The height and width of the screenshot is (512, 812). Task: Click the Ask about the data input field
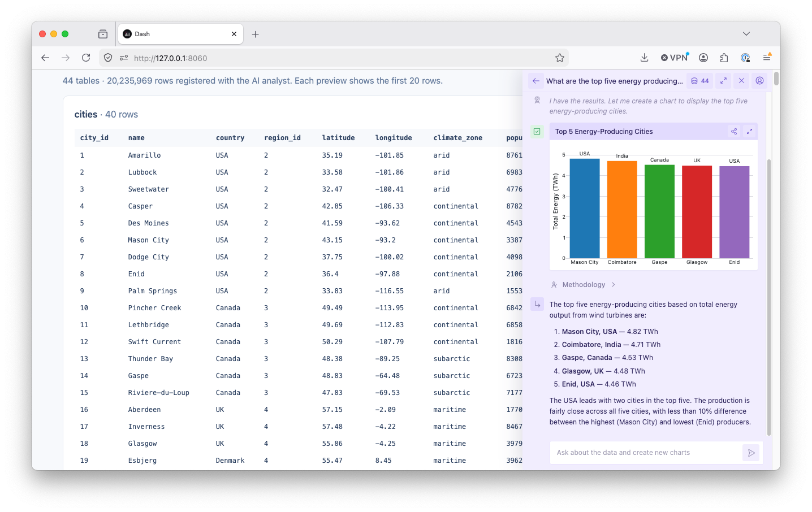tap(646, 453)
